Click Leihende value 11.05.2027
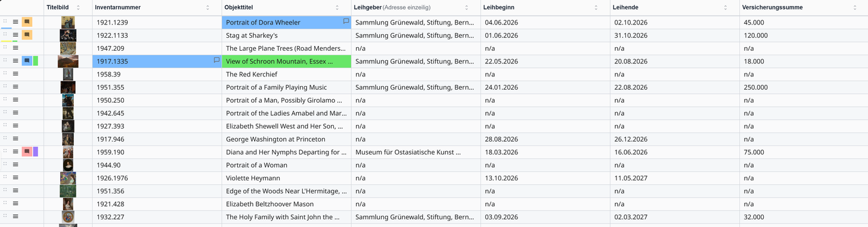 631,178
